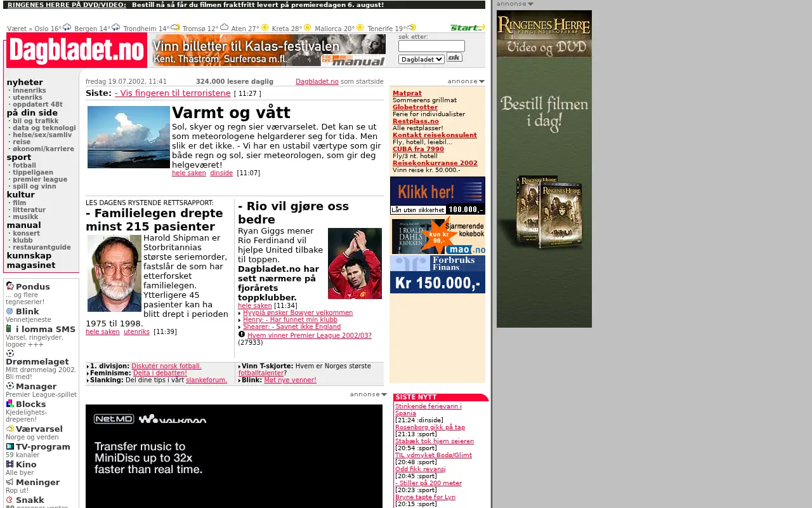Click the Oslo weather symbol

click(67, 27)
